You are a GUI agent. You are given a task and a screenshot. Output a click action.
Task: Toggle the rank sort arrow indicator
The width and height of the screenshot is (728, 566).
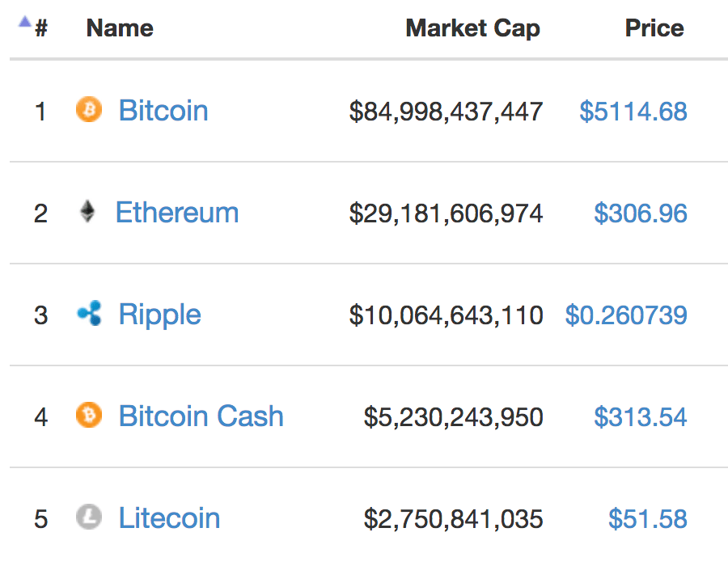pyautogui.click(x=25, y=22)
